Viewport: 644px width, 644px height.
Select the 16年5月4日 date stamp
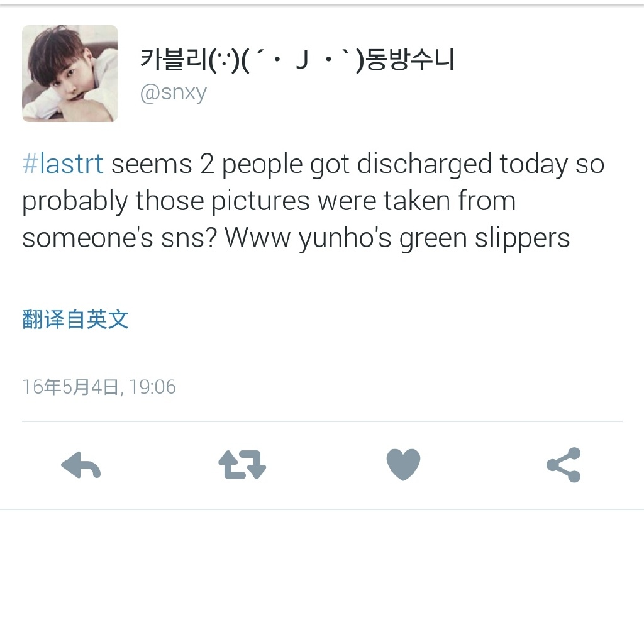[x=70, y=387]
